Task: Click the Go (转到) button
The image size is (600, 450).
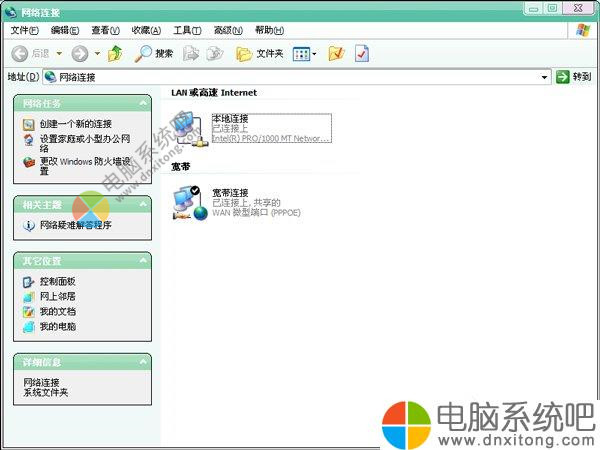Action: click(x=573, y=77)
